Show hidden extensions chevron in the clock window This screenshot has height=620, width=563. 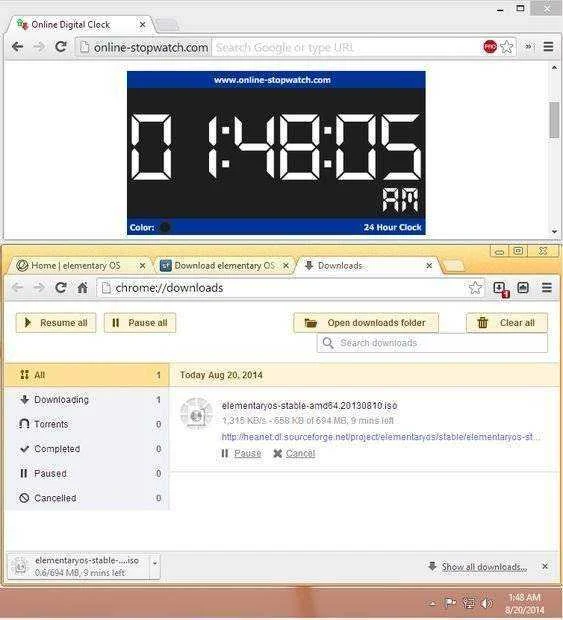[x=529, y=47]
